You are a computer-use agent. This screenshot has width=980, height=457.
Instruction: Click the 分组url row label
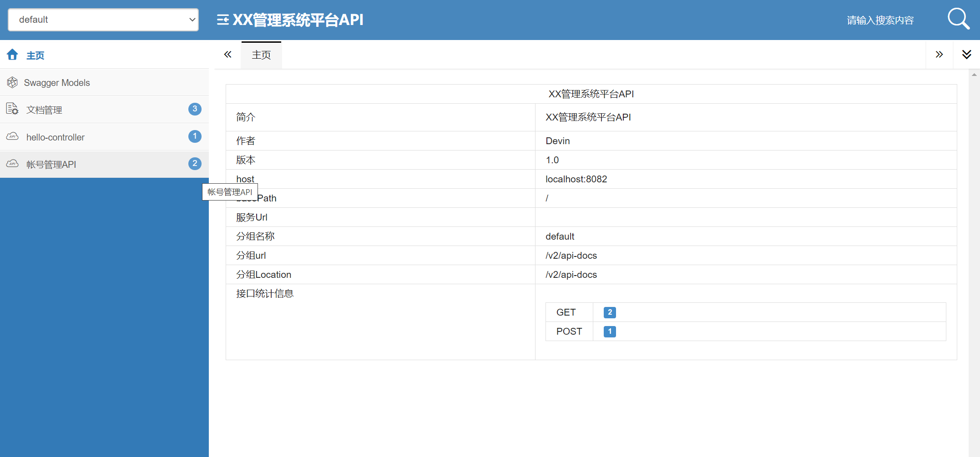pos(251,256)
